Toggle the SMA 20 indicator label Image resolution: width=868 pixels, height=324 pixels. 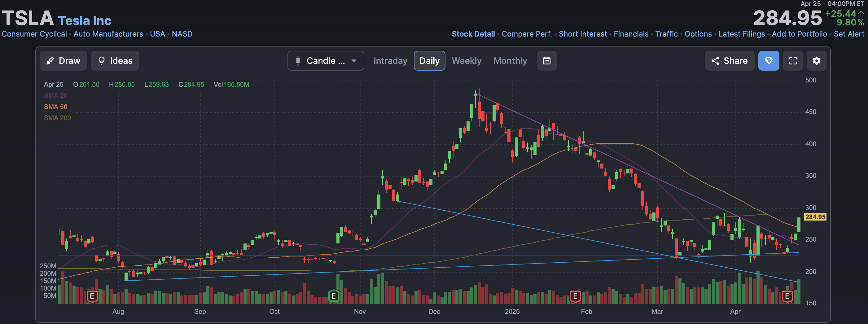pyautogui.click(x=55, y=96)
